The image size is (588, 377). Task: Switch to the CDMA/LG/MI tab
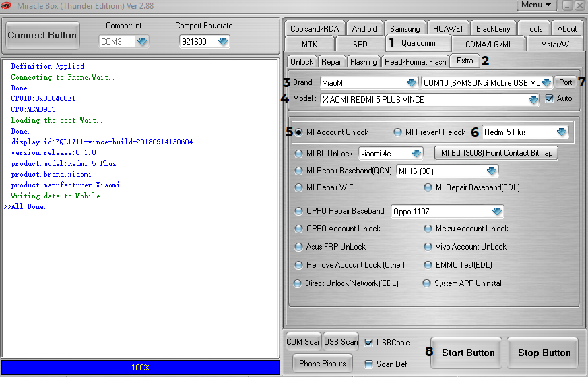[488, 45]
